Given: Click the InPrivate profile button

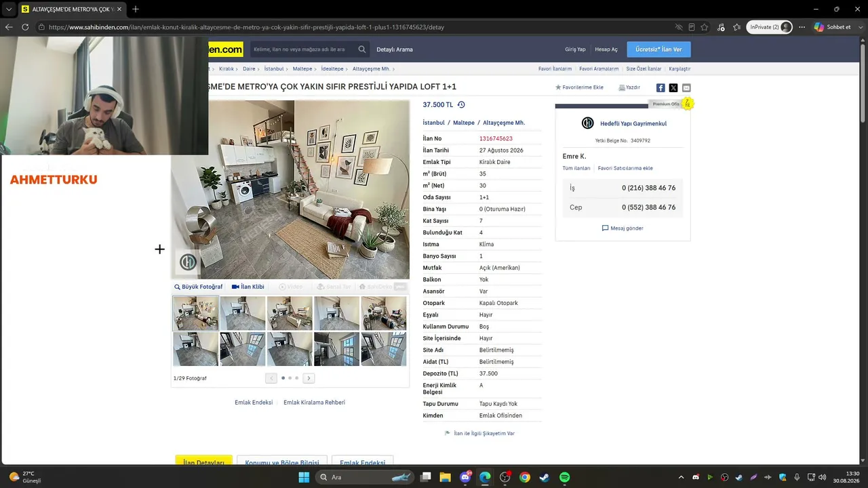Looking at the screenshot, I should (770, 27).
